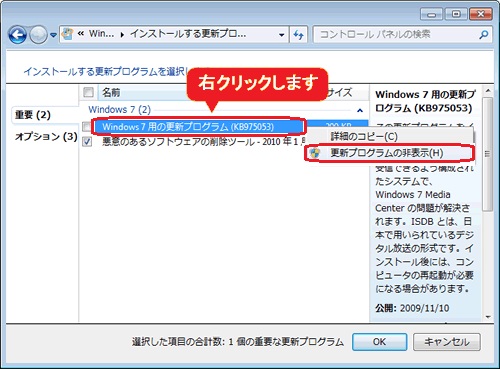The height and width of the screenshot is (369, 500).
Task: Click 公開: 2009/11/10 text in details
Action: (x=412, y=308)
